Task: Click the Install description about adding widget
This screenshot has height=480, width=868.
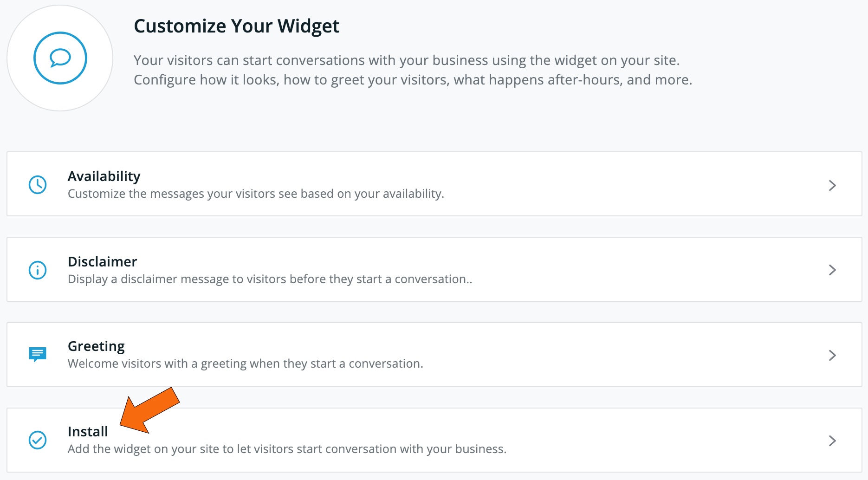Action: 287,449
